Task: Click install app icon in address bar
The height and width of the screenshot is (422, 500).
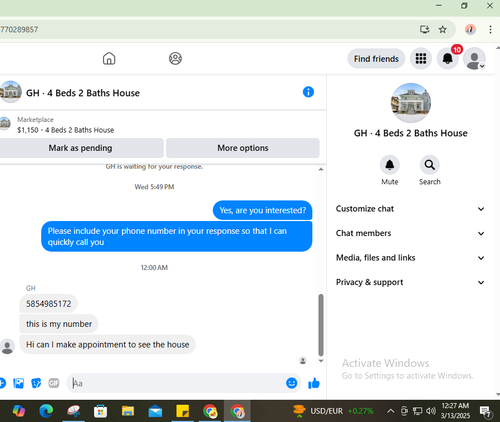Action: tap(425, 29)
